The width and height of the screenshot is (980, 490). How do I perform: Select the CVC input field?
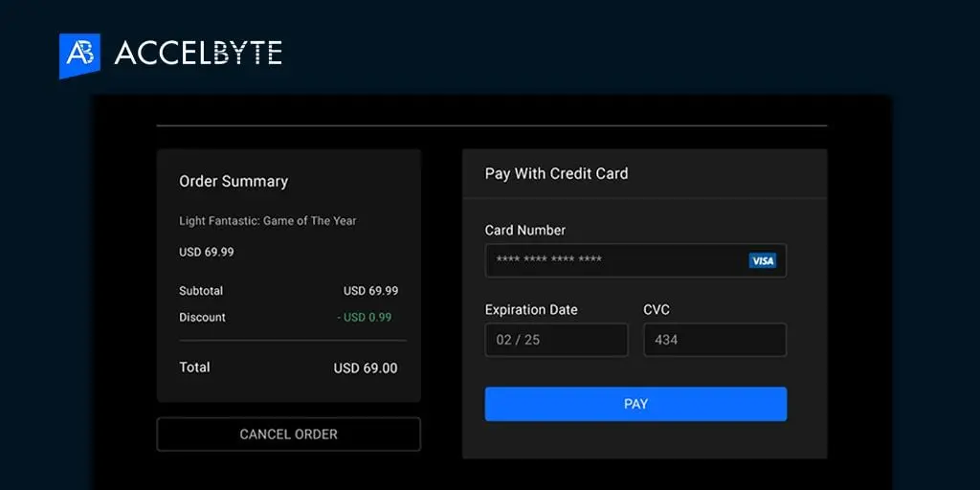click(715, 340)
